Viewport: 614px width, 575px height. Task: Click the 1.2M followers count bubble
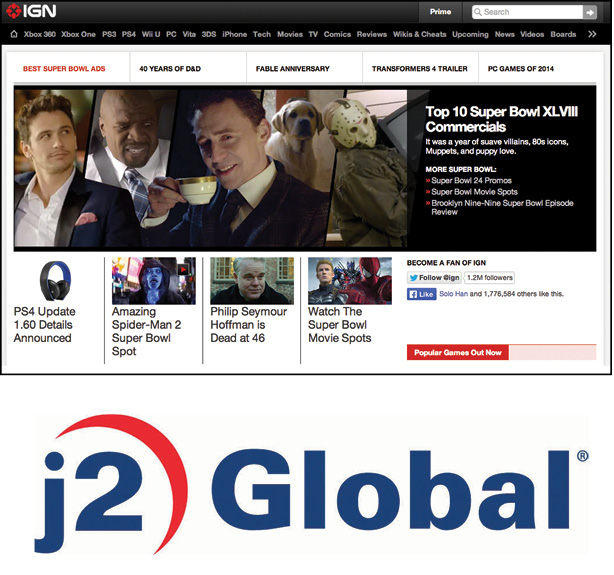coord(491,277)
